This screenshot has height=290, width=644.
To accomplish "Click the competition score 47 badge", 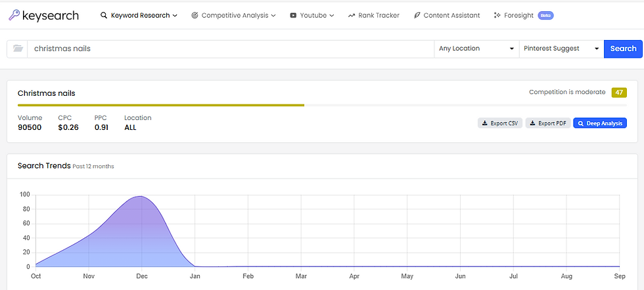I will click(x=619, y=93).
